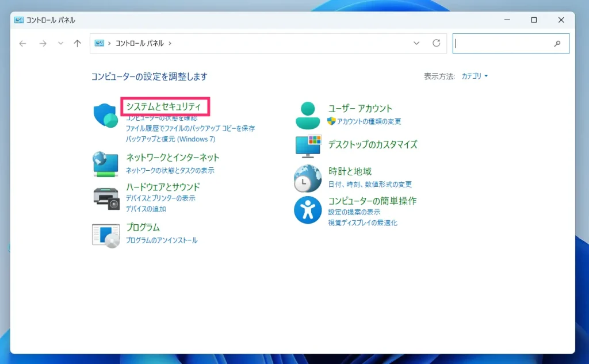Open ネットワークの状態とタスクの表示 link
This screenshot has width=589, height=364.
point(170,171)
